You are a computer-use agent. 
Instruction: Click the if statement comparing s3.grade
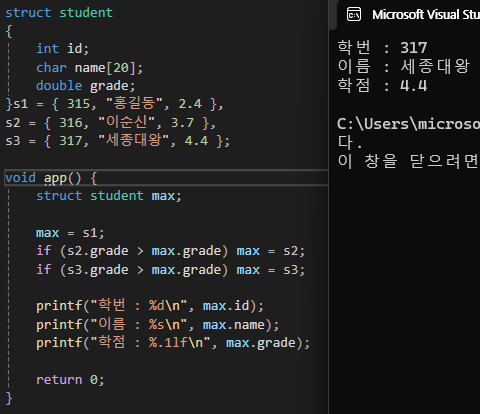coord(170,269)
